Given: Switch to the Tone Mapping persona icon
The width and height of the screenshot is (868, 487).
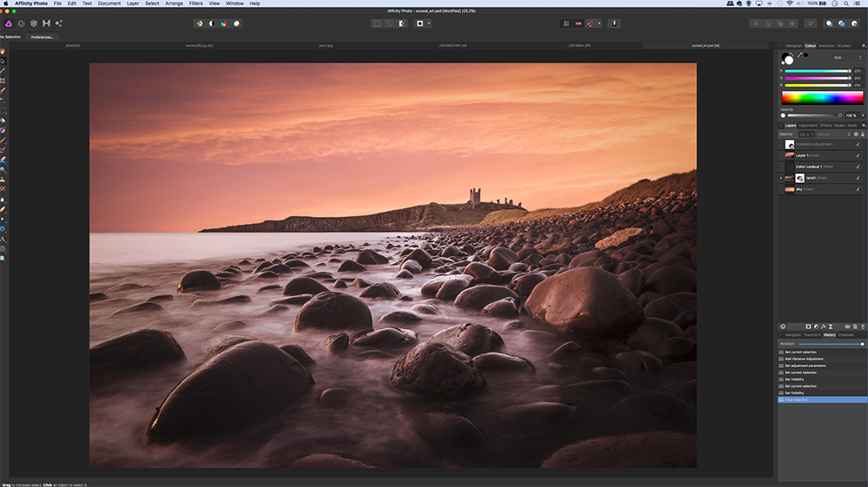Looking at the screenshot, I should [47, 23].
